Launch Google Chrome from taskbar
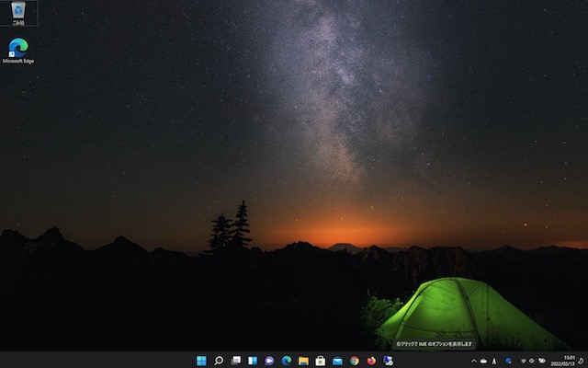The width and height of the screenshot is (588, 368). point(355,361)
